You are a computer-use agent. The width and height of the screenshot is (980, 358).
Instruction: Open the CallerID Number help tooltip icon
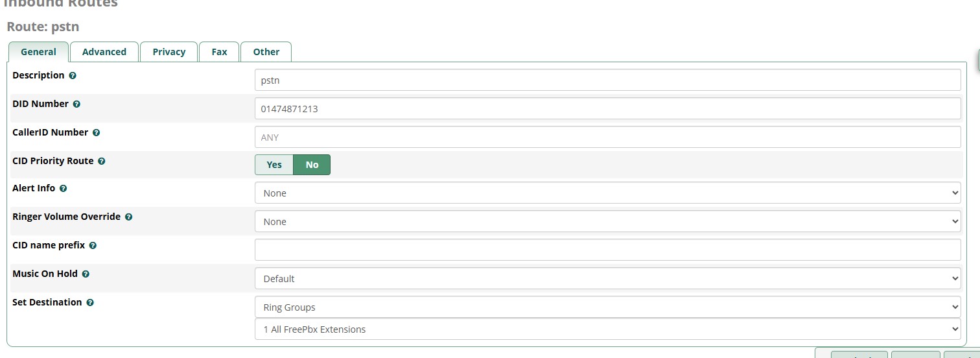[x=97, y=133]
